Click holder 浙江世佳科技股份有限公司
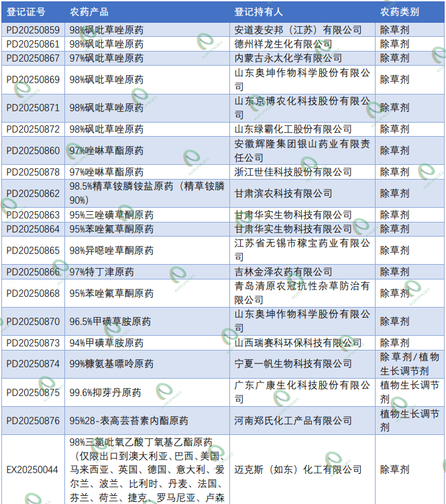 tap(293, 172)
